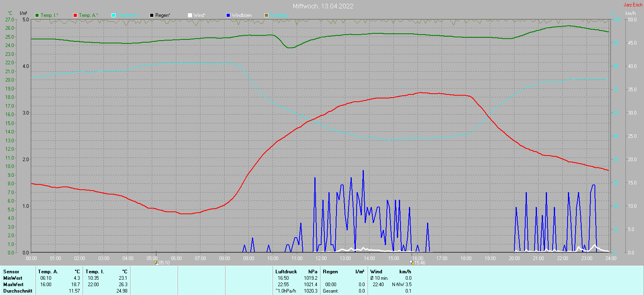
Task: Click the wind max time '22:40'
Action: [378, 285]
